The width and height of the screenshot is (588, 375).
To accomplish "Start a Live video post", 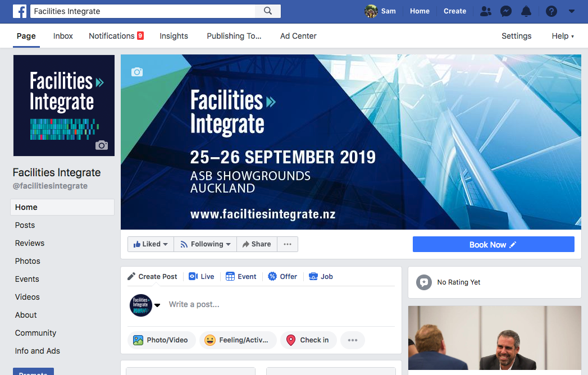I will [202, 276].
